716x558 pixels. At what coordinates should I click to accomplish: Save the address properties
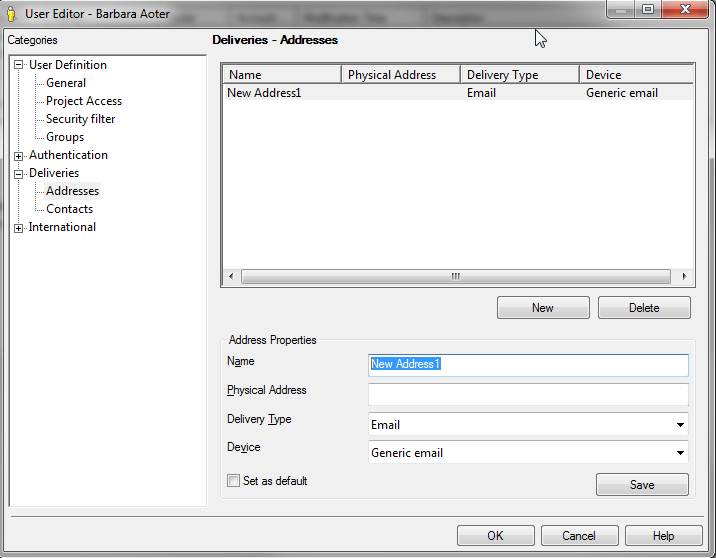tap(642, 485)
